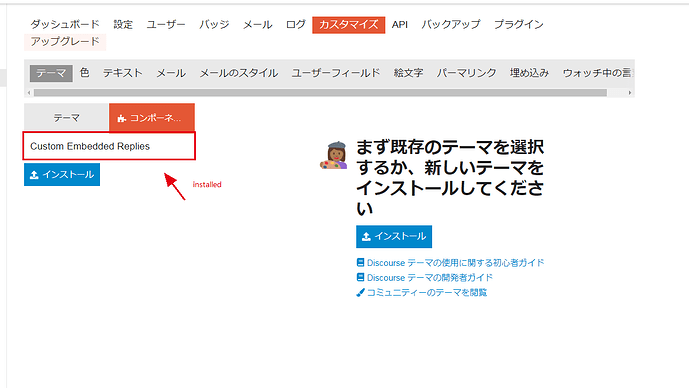This screenshot has width=689, height=388.
Task: Click the upload icon on the インストール button under the component list
Action: pyautogui.click(x=34, y=175)
